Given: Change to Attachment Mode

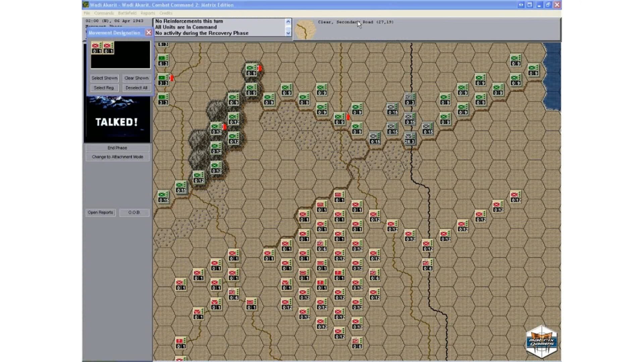Looking at the screenshot, I should tap(117, 157).
